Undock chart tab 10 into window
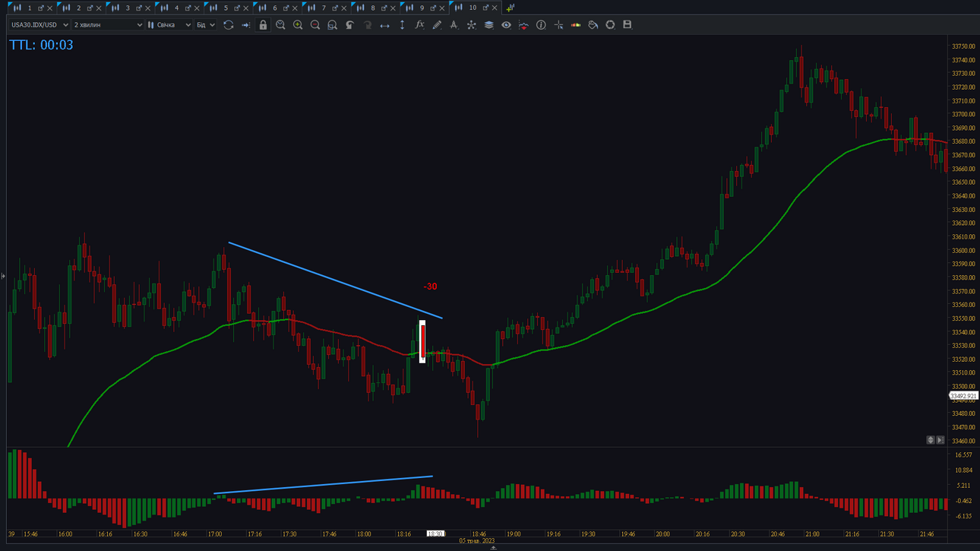Image resolution: width=980 pixels, height=551 pixels. 485,8
